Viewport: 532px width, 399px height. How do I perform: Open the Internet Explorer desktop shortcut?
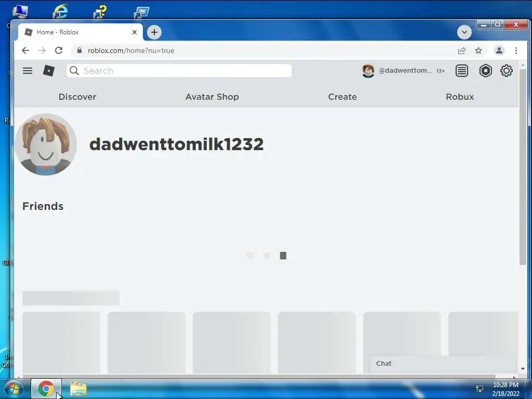tap(60, 11)
